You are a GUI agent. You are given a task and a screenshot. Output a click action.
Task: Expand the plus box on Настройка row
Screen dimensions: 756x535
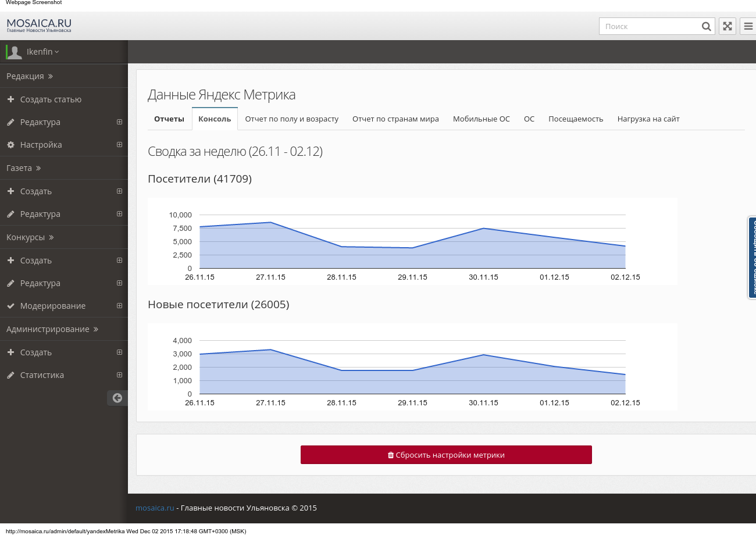(x=119, y=145)
